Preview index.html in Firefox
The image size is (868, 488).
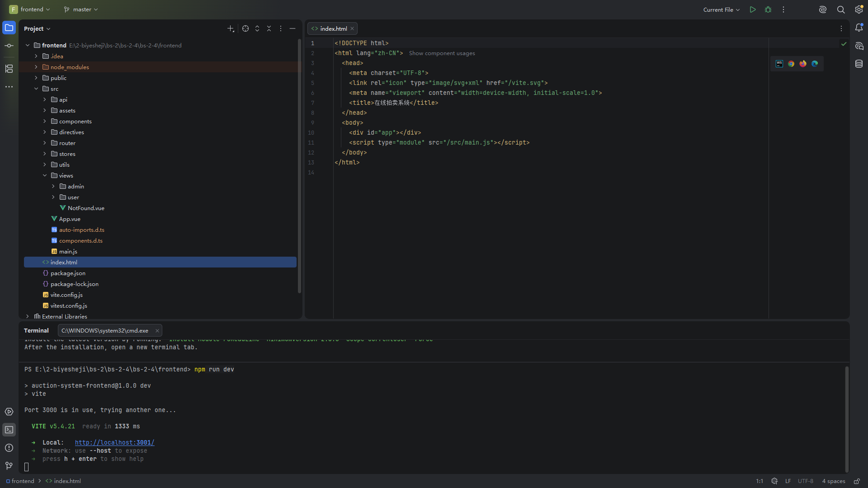[x=803, y=64]
